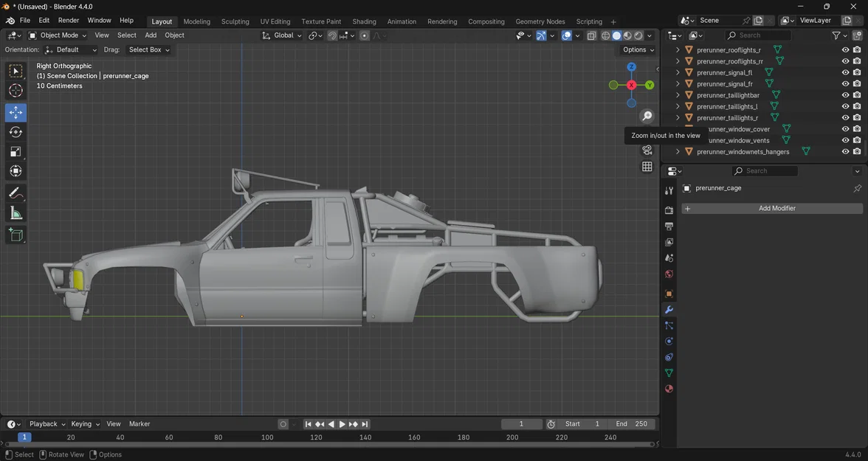Select the Cursor tool
This screenshot has height=461, width=868.
click(15, 91)
